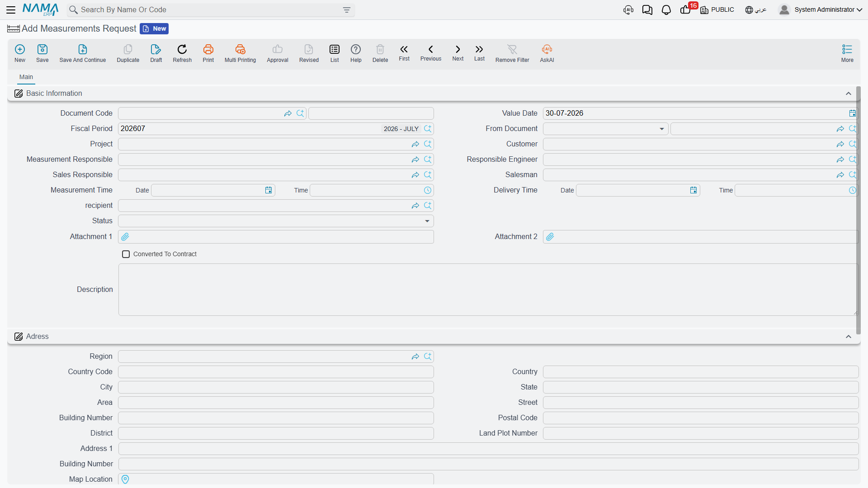868x488 pixels.
Task: Delete the current record
Action: point(380,53)
